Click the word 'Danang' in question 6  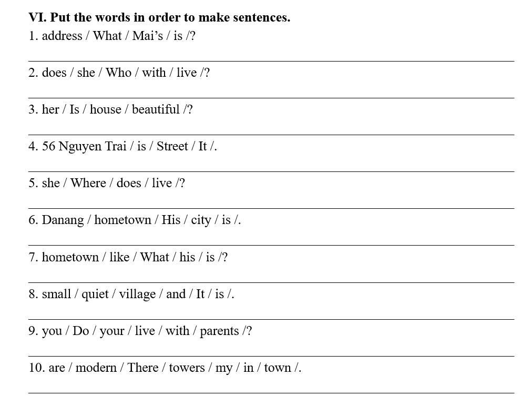click(x=63, y=220)
